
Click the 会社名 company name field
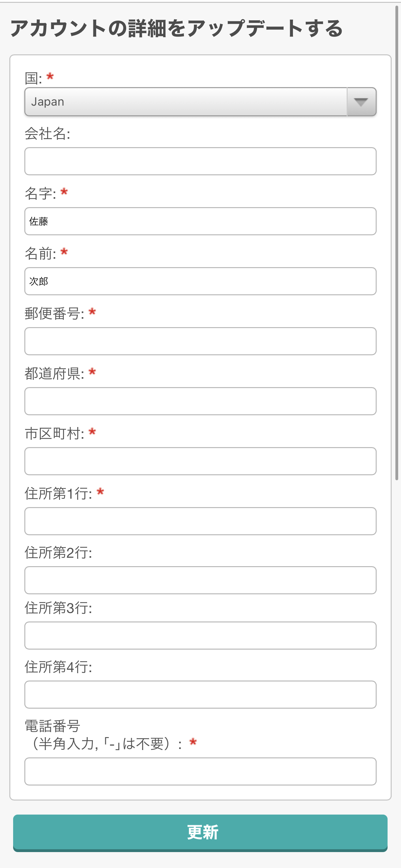click(x=200, y=161)
